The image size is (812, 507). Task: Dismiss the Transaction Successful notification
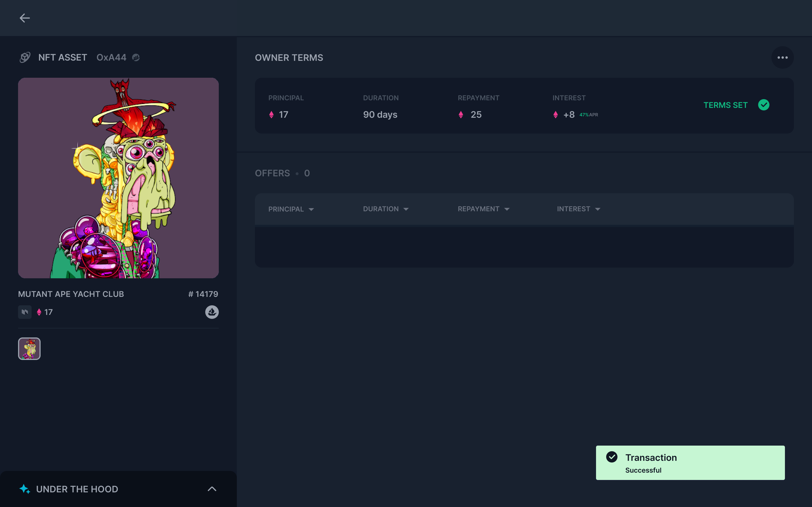[x=690, y=463]
